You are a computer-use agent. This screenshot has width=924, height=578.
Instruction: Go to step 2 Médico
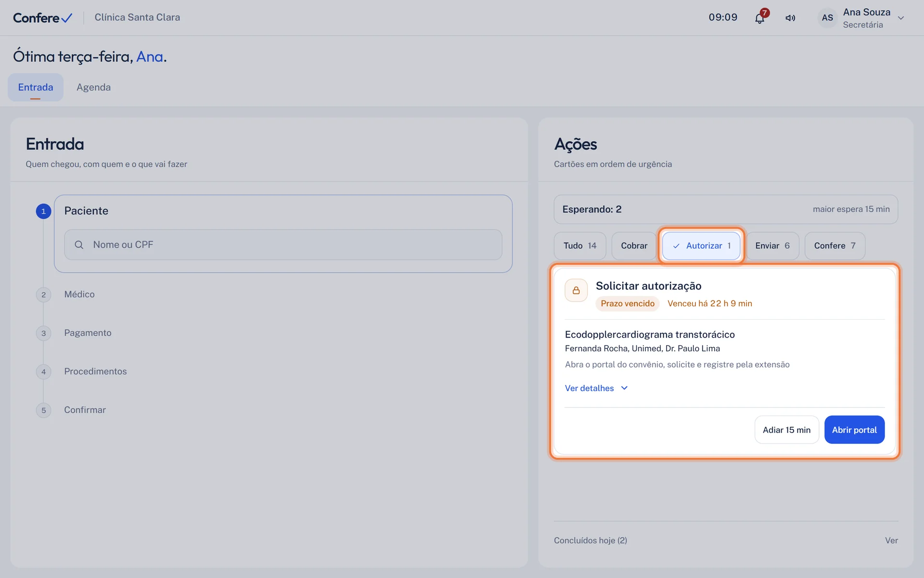[79, 294]
